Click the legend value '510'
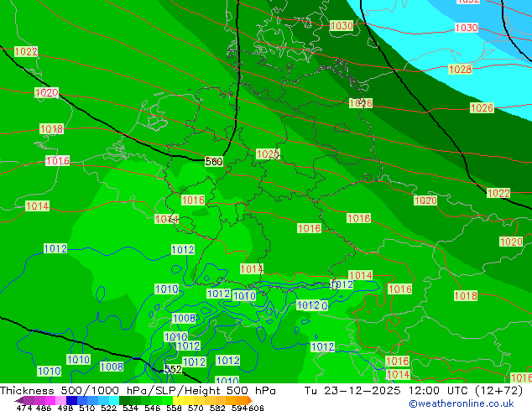Screen dimensions: 532x411 (87, 408)
